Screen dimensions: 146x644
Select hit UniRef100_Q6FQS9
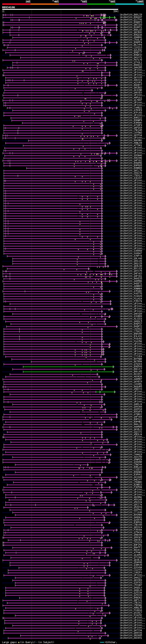coord(131,128)
